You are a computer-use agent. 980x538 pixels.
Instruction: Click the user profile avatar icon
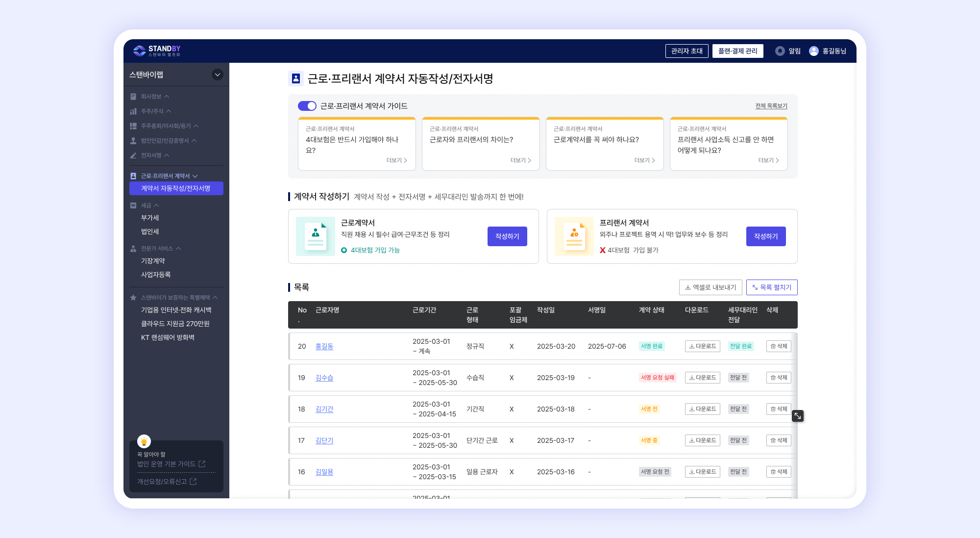(x=813, y=51)
